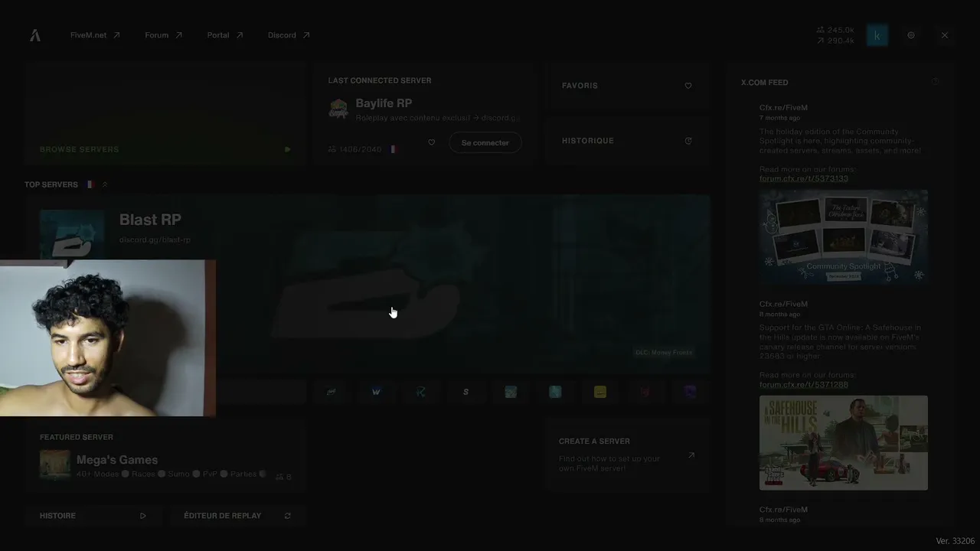This screenshot has height=551, width=980.
Task: Select the purple server icon
Action: pyautogui.click(x=690, y=392)
